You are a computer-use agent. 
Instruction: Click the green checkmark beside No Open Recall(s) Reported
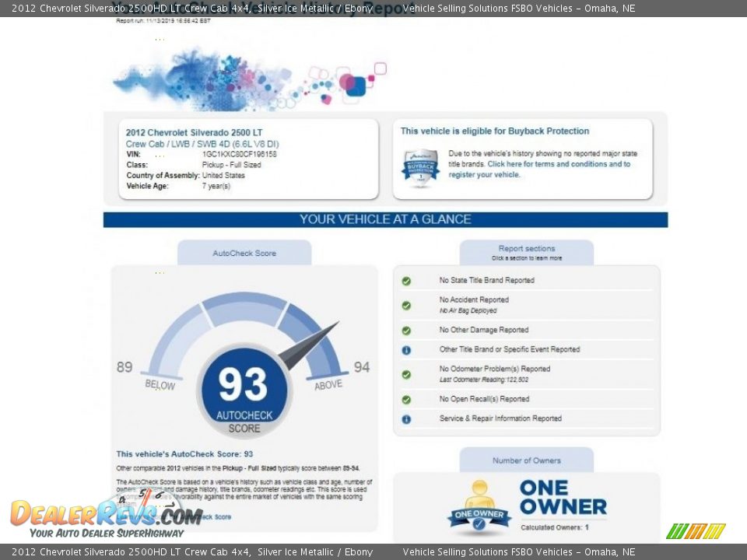pos(406,400)
